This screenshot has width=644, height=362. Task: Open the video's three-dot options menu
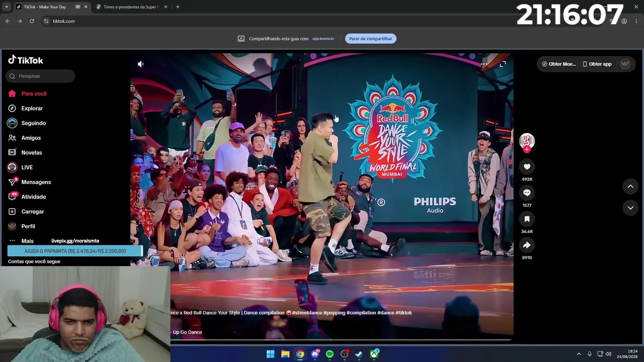tap(484, 64)
